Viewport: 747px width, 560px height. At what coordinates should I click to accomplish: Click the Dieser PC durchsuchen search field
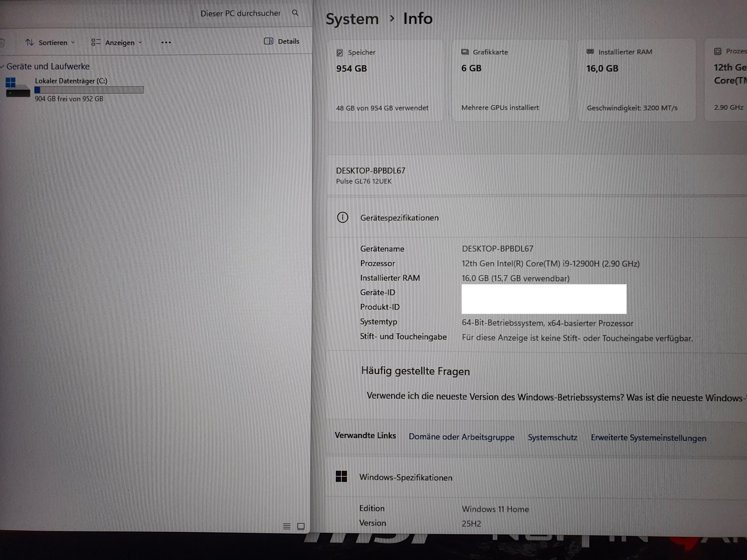[240, 13]
